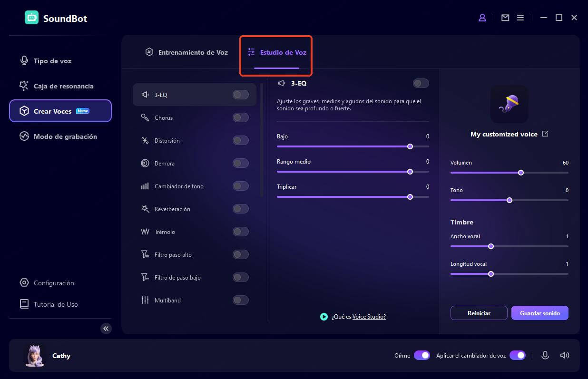Click the speaker output icon in bottom bar
The height and width of the screenshot is (379, 588).
coord(565,355)
